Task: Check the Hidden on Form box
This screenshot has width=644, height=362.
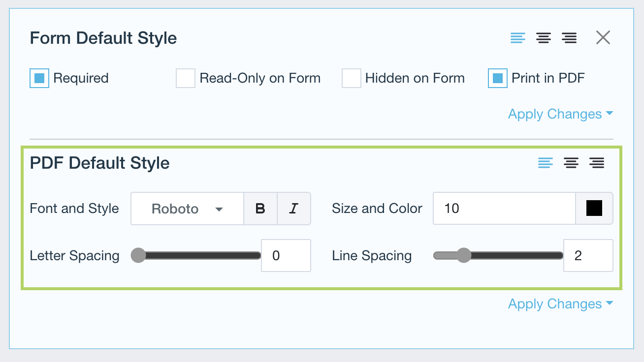Action: click(x=352, y=78)
